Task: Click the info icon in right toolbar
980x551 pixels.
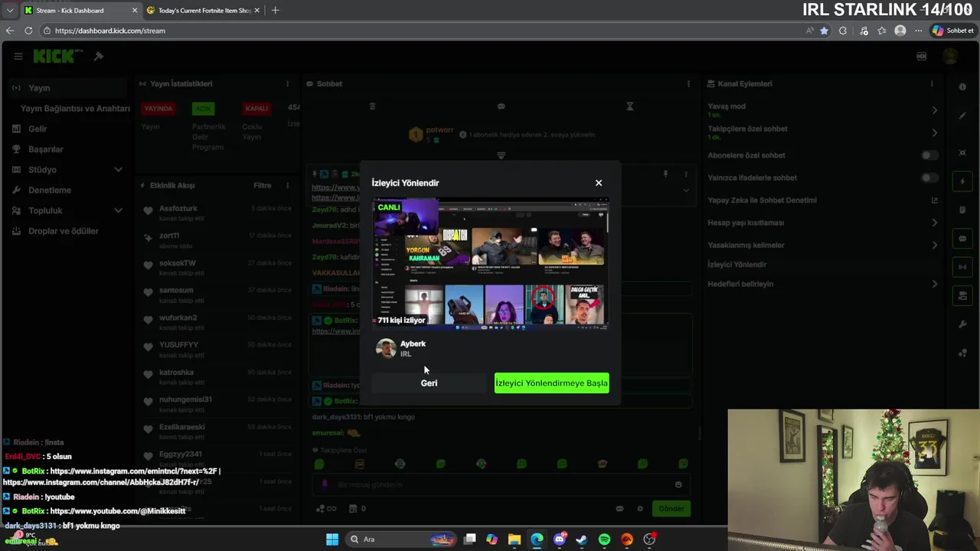Action: click(x=962, y=86)
